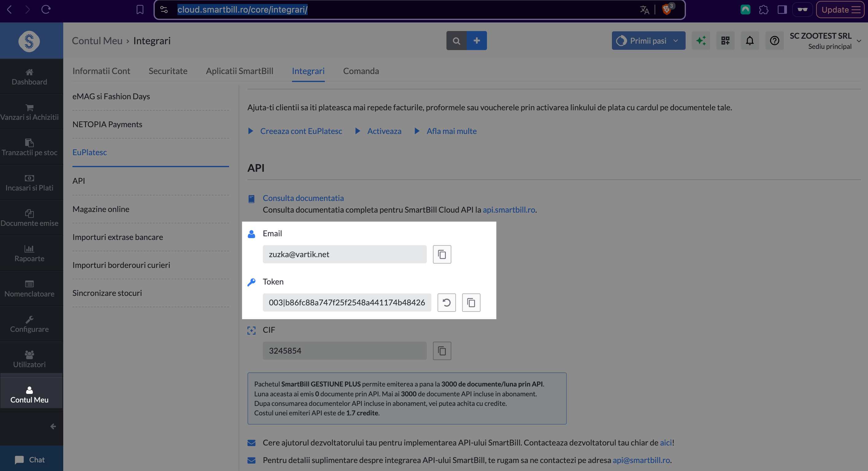Collapse the sidebar with the arrow
The width and height of the screenshot is (868, 471).
pos(53,426)
